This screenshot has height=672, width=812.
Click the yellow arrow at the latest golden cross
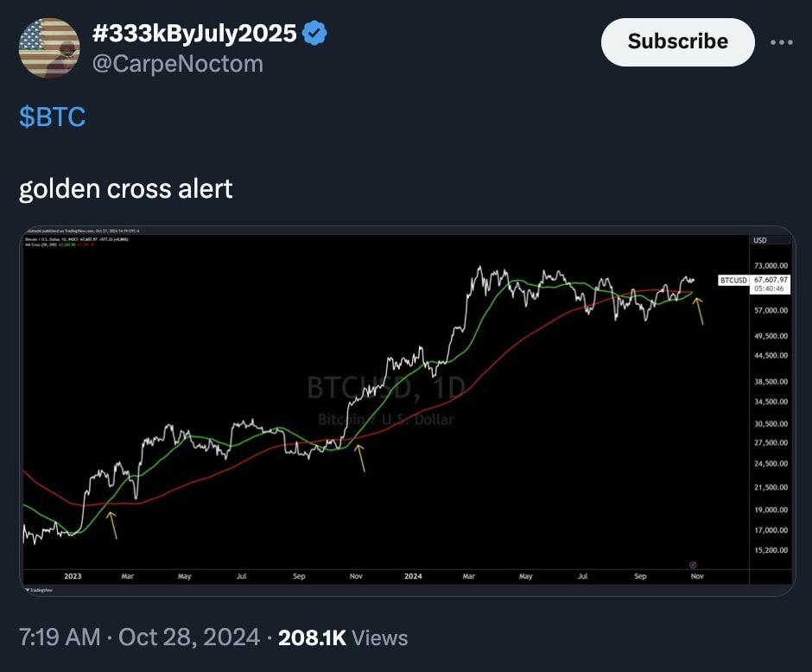click(699, 310)
